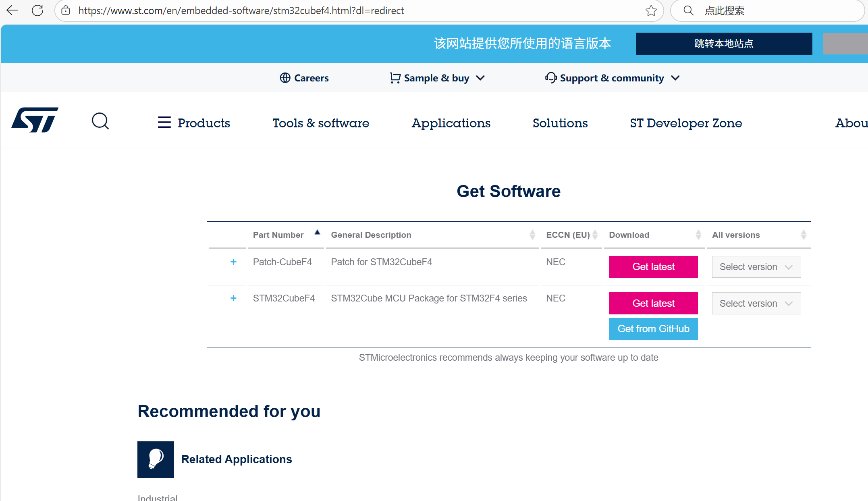Click the ST logo
The height and width of the screenshot is (501, 868).
click(x=35, y=120)
